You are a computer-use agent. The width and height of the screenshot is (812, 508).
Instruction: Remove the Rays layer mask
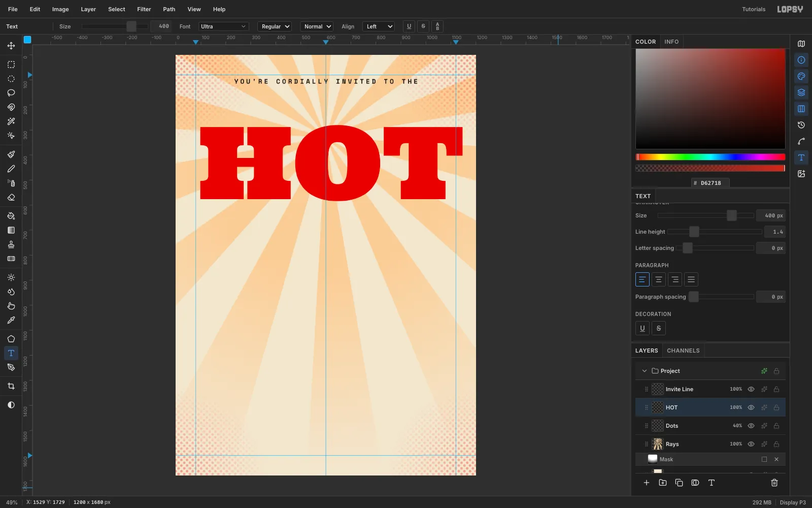(x=776, y=459)
